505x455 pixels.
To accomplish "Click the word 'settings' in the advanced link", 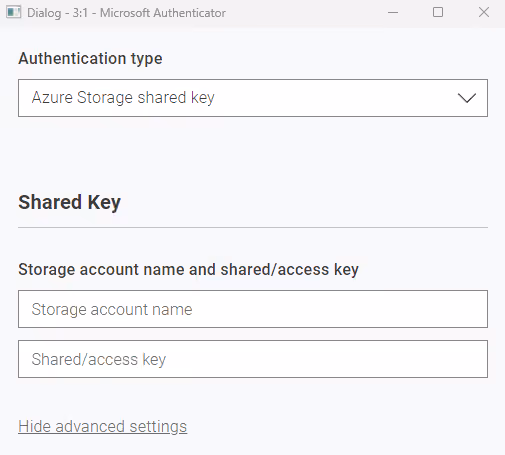I will pos(158,427).
